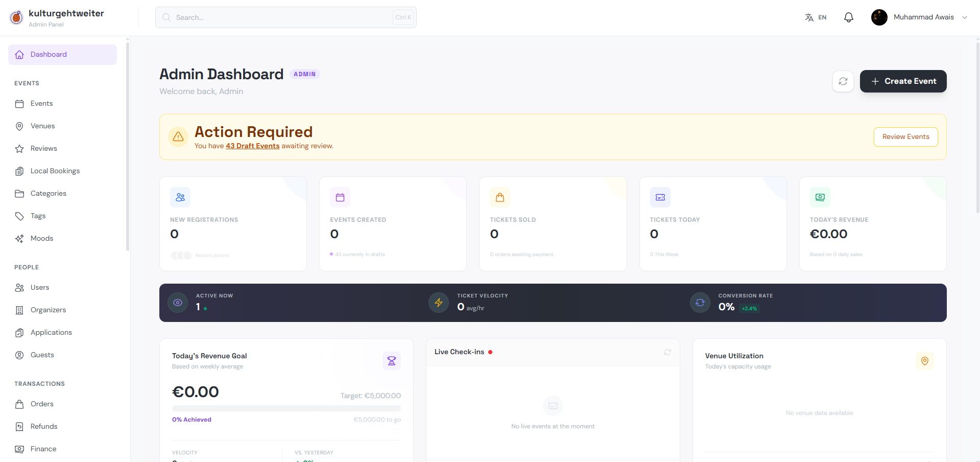Click the No live events message

pyautogui.click(x=553, y=426)
